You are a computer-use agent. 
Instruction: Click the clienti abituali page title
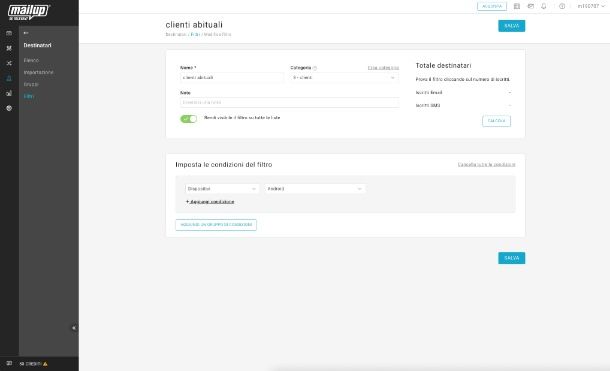click(x=194, y=24)
